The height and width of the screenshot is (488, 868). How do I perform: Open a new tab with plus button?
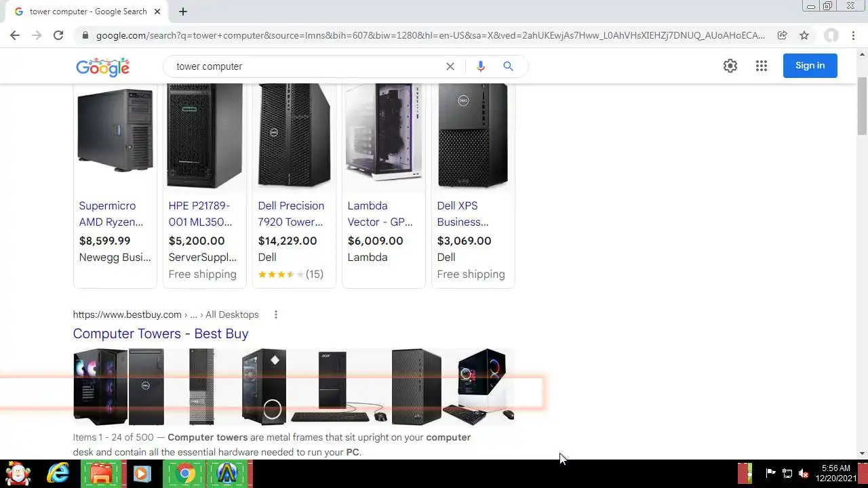pos(183,12)
